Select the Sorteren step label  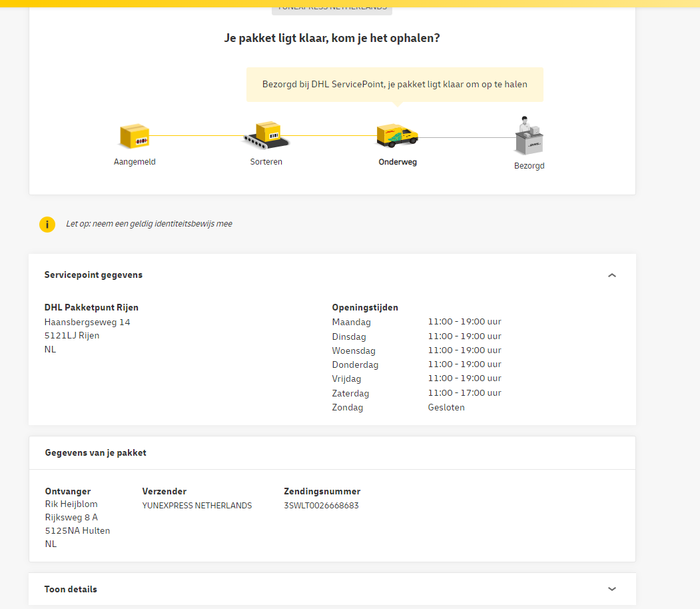pyautogui.click(x=266, y=162)
